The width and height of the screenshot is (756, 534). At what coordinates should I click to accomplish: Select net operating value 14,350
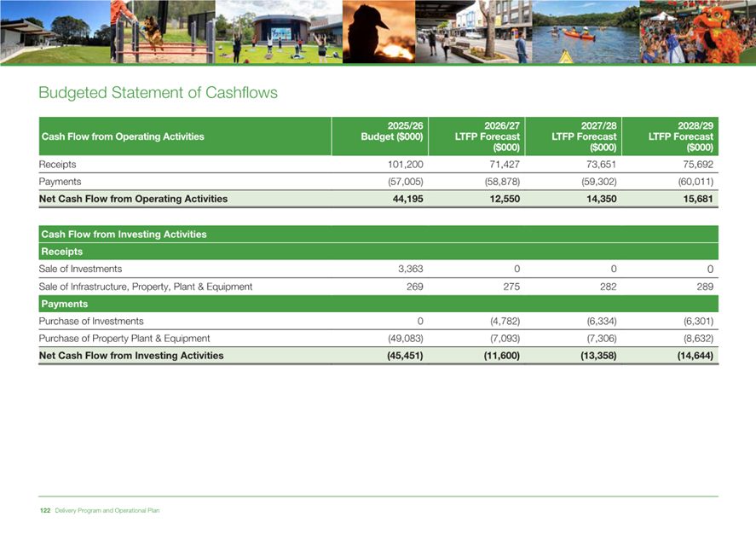click(601, 199)
